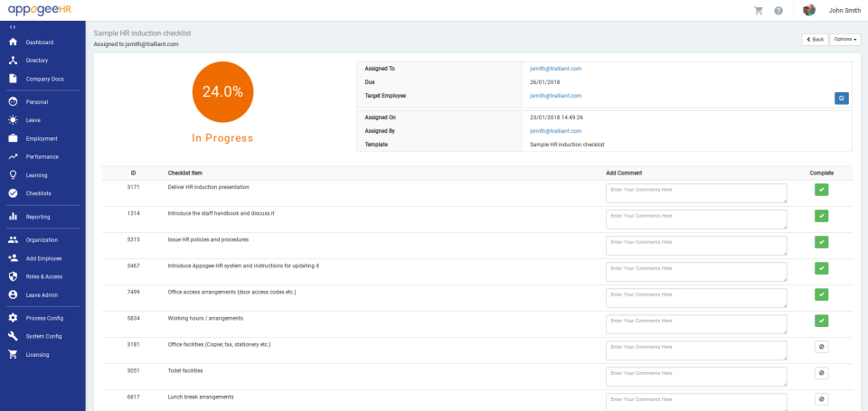Screen dimensions: 868x411
Task: Toggle complete for Introduce the staff handbook
Action: point(822,216)
